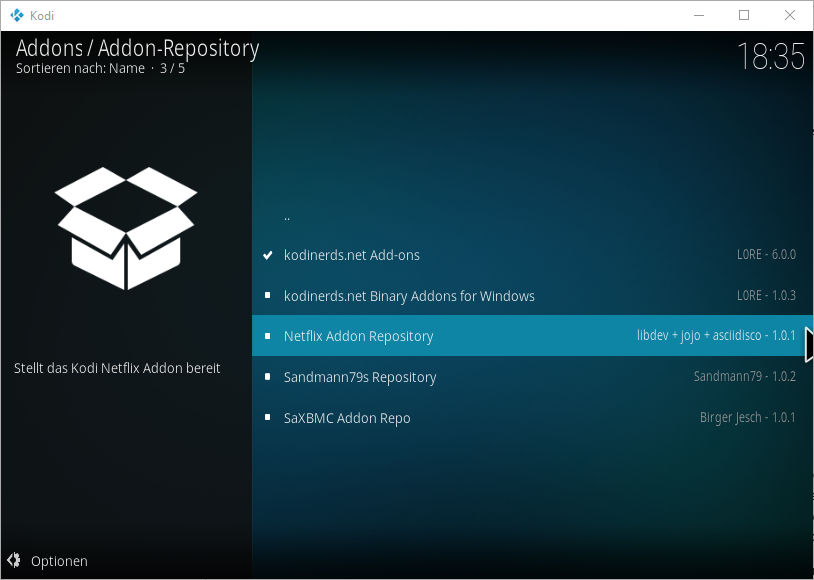Maximize the Kodi window
Image resolution: width=814 pixels, height=580 pixels.
pyautogui.click(x=744, y=16)
